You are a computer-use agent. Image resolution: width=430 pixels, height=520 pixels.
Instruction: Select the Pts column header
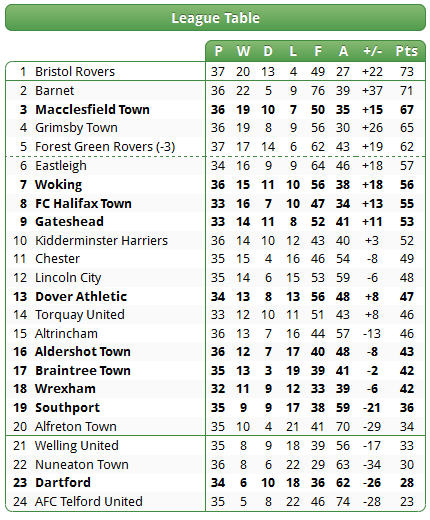tap(406, 51)
